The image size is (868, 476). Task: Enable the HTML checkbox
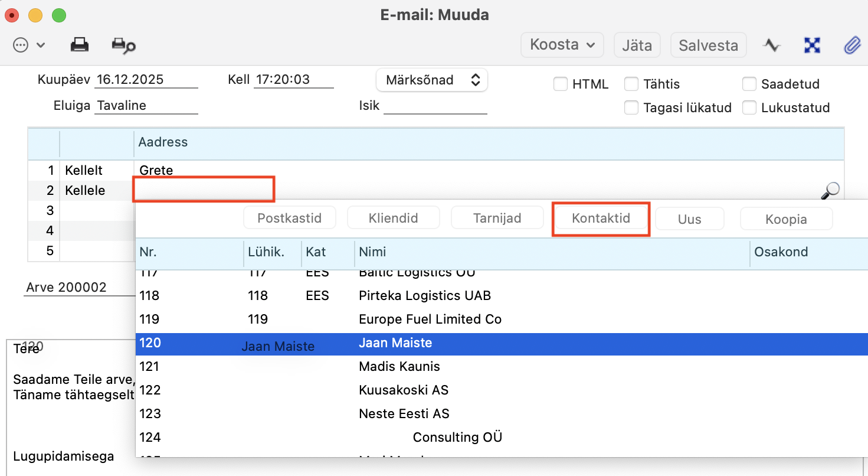coord(561,84)
